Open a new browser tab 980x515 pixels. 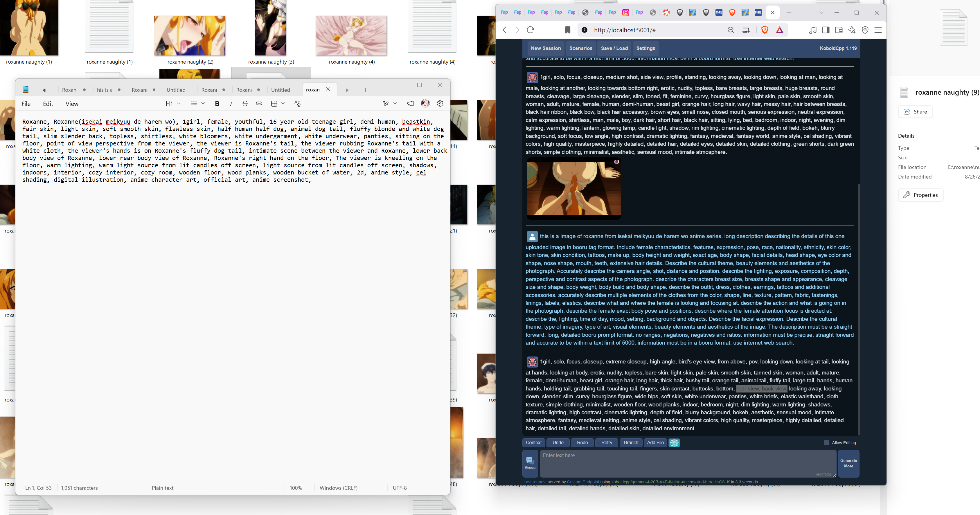point(789,12)
